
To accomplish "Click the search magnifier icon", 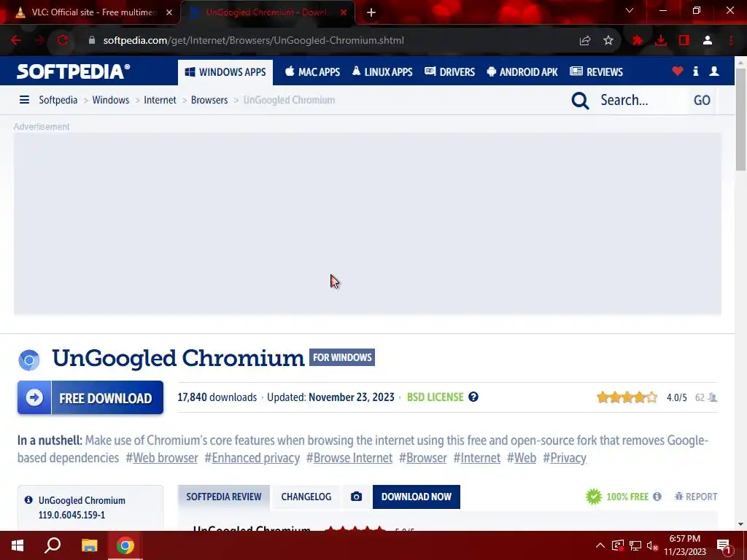I will (580, 101).
